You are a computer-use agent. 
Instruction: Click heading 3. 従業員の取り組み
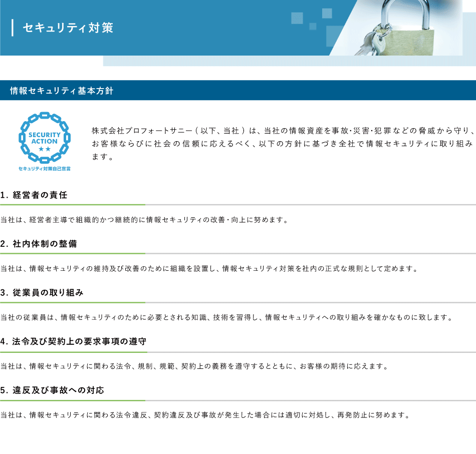click(x=42, y=293)
